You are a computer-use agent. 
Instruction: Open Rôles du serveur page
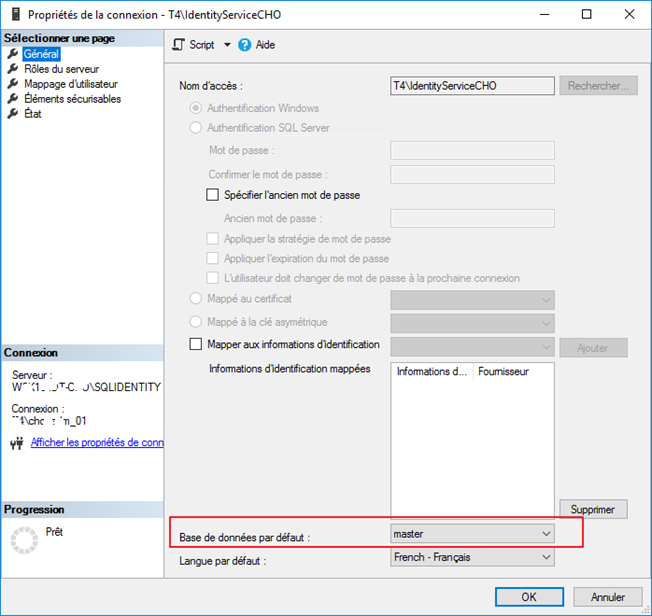pos(61,69)
